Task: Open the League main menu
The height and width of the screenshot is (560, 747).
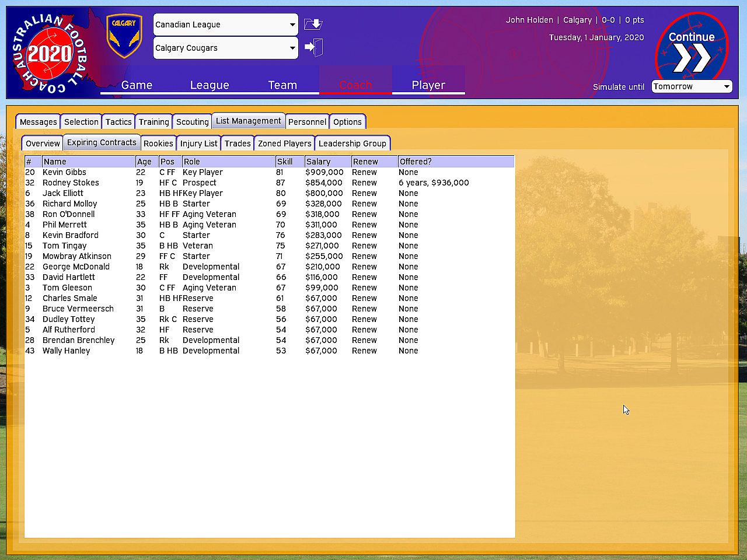Action: (x=210, y=85)
